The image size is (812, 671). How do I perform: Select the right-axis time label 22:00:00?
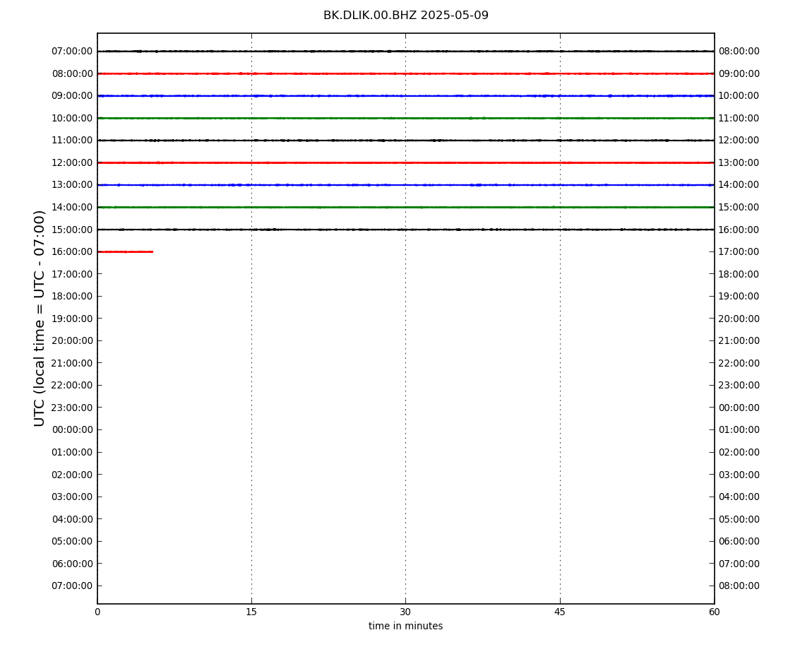pos(739,363)
